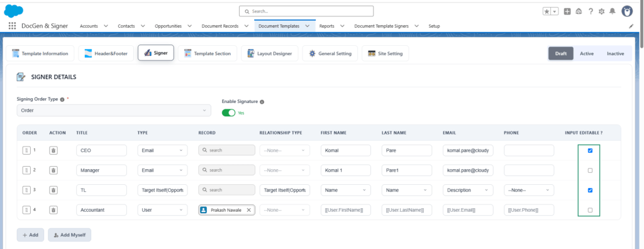Viewport: 644px width, 249px height.
Task: Switch to the Header&Footer tab
Action: (x=106, y=53)
